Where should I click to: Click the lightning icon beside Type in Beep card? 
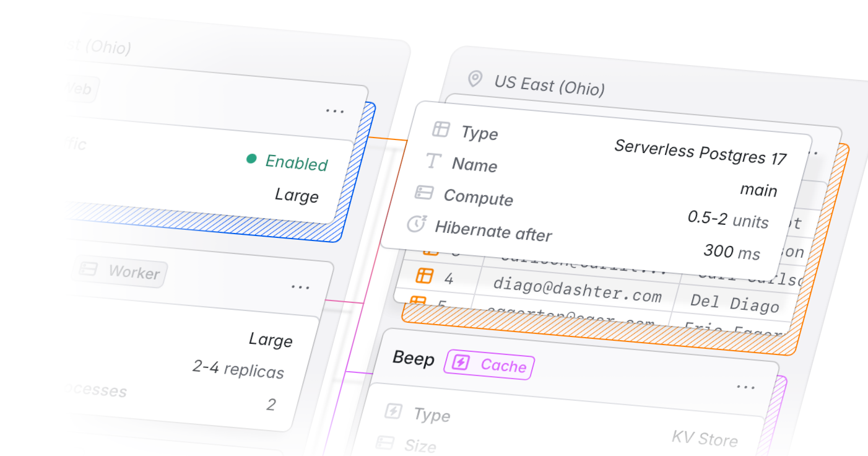pyautogui.click(x=393, y=411)
